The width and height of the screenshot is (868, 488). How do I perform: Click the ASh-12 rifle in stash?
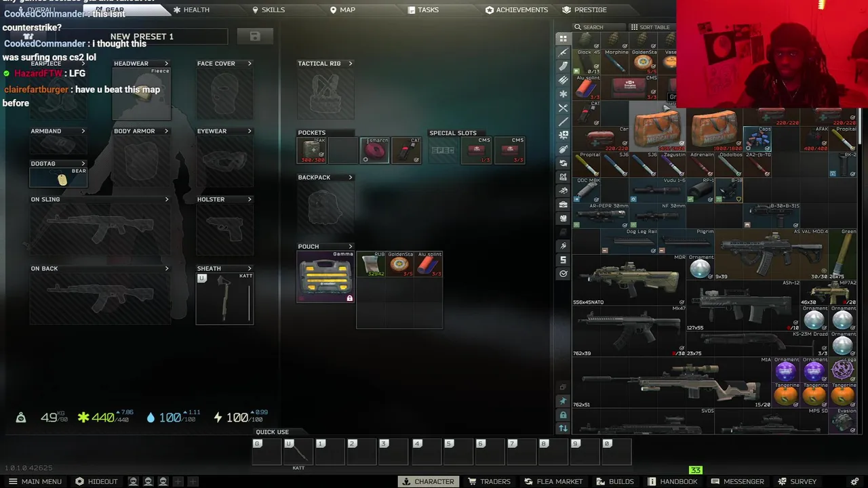click(743, 306)
